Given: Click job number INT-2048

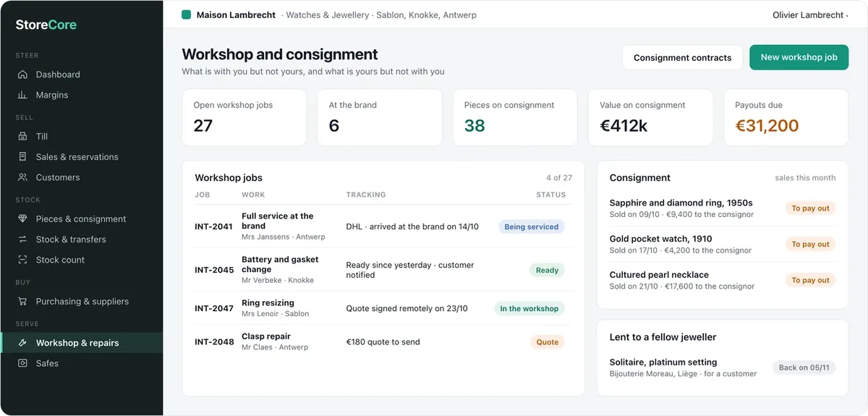Looking at the screenshot, I should 214,341.
